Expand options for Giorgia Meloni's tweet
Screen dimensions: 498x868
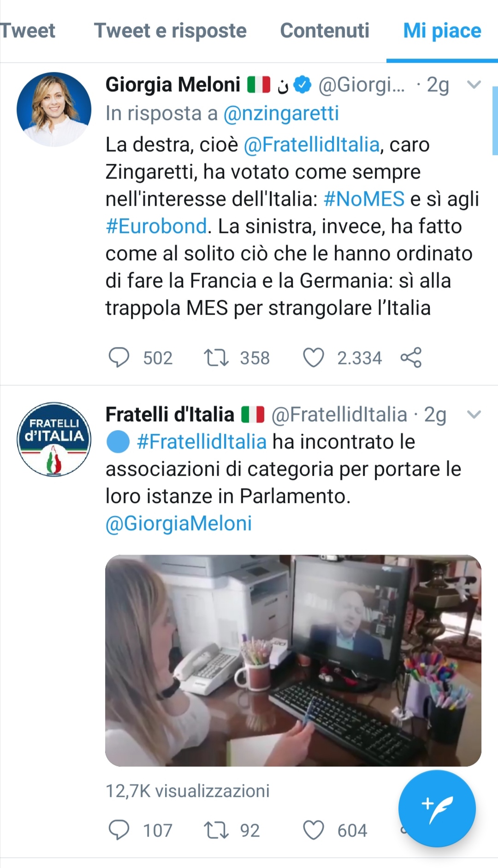point(474,84)
